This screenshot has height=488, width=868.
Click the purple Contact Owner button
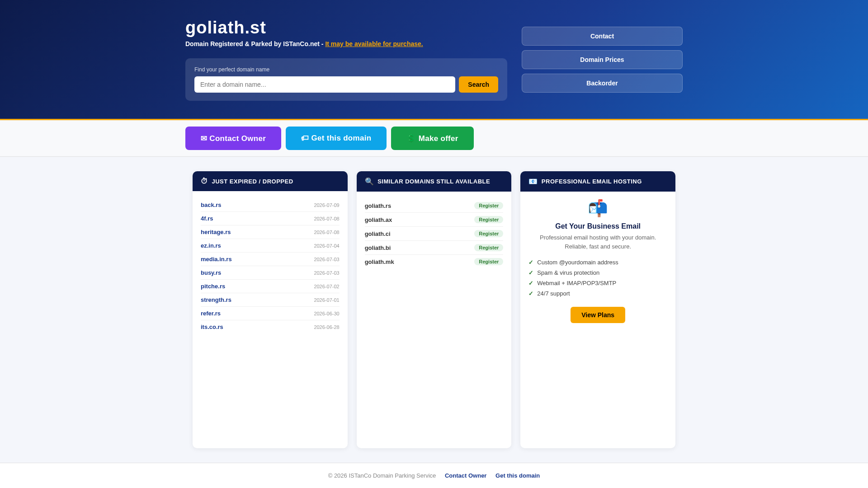coord(233,138)
